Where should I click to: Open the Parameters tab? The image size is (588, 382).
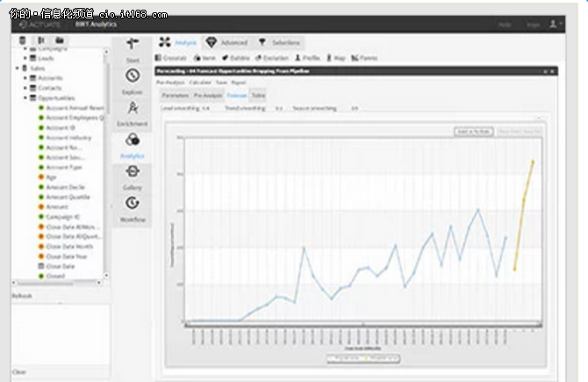pyautogui.click(x=176, y=96)
